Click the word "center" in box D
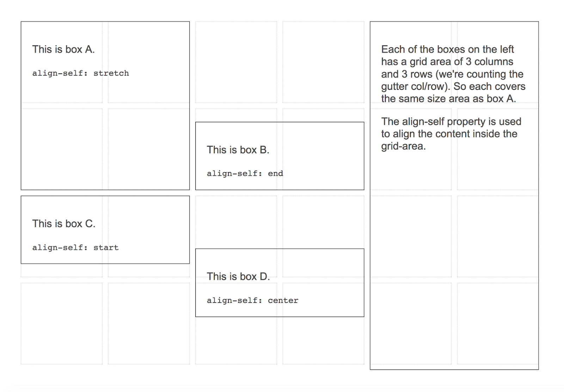Screen dimensions: 564x392 [283, 300]
